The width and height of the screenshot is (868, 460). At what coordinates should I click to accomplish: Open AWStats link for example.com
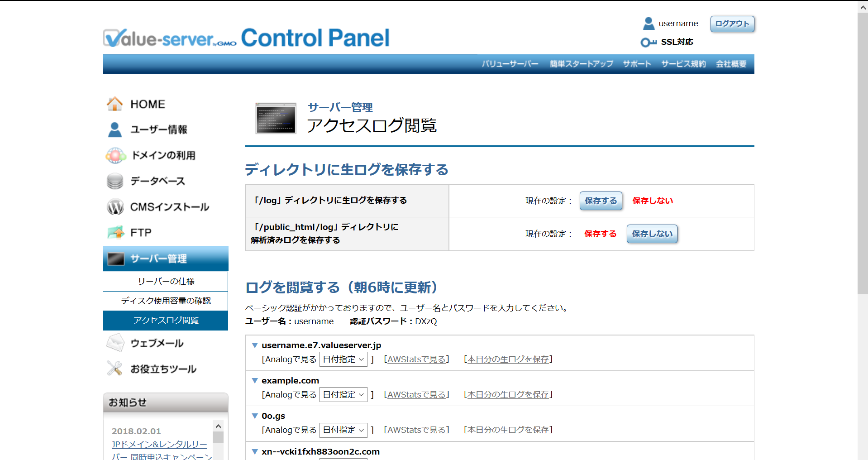[x=416, y=395]
